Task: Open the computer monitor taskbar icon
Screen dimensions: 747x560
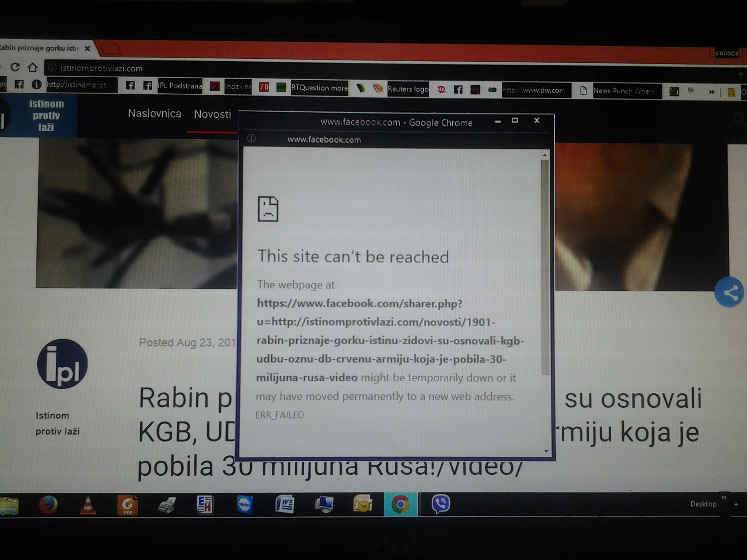Action: point(324,505)
